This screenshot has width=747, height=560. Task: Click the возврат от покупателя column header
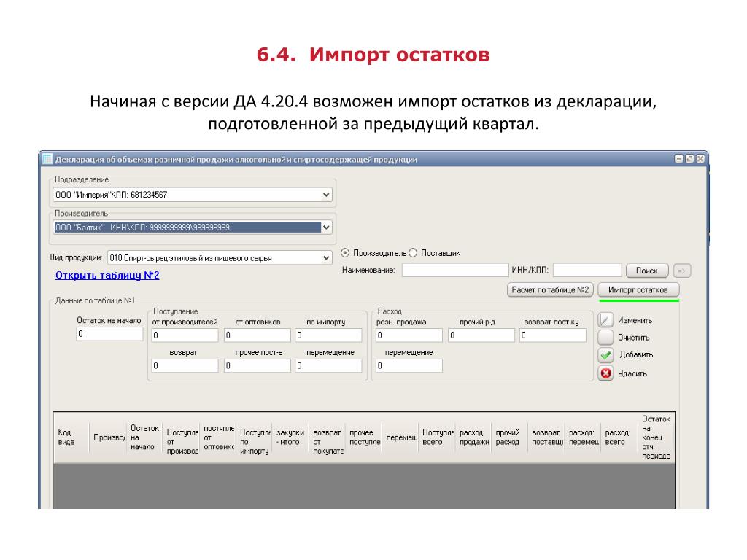pyautogui.click(x=327, y=437)
